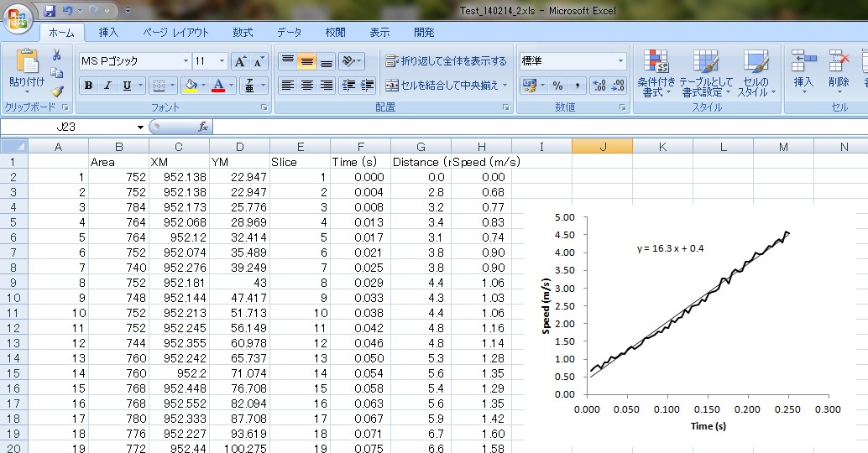Image resolution: width=868 pixels, height=453 pixels.
Task: Align text to bottom of cell
Action: [327, 61]
